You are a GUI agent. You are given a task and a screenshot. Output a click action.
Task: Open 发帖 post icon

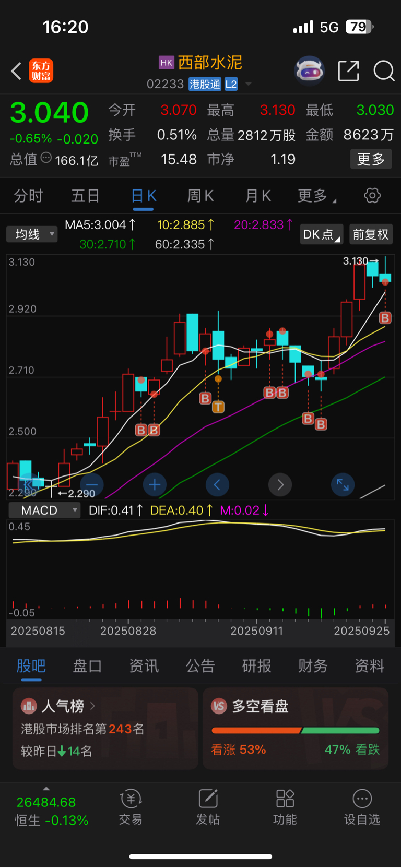point(208,807)
